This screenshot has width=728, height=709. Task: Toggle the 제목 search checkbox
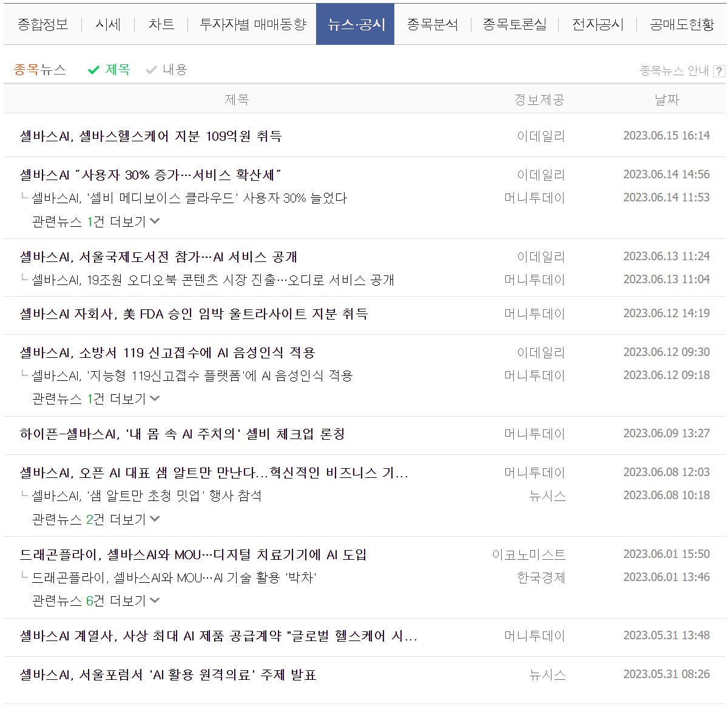(109, 70)
